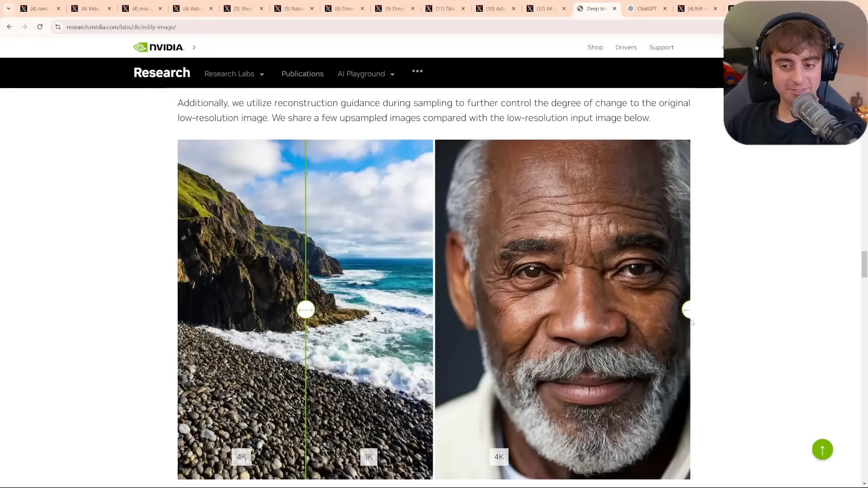This screenshot has width=868, height=488.
Task: Go back using the browser back arrow
Action: [x=9, y=27]
